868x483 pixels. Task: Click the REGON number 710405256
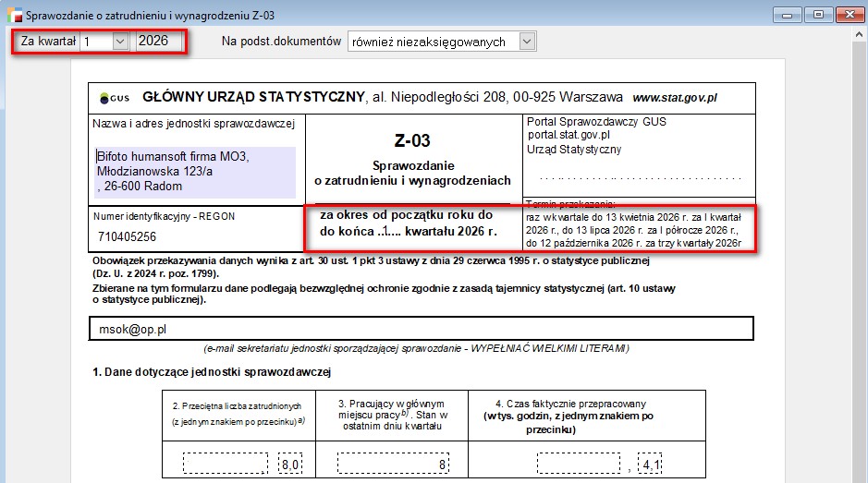[129, 236]
